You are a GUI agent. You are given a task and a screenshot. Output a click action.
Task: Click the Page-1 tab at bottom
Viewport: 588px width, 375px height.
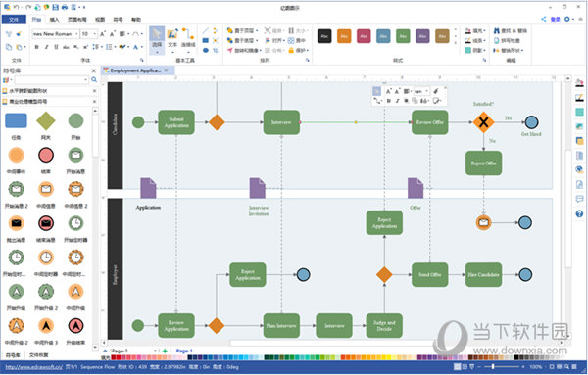tap(184, 352)
